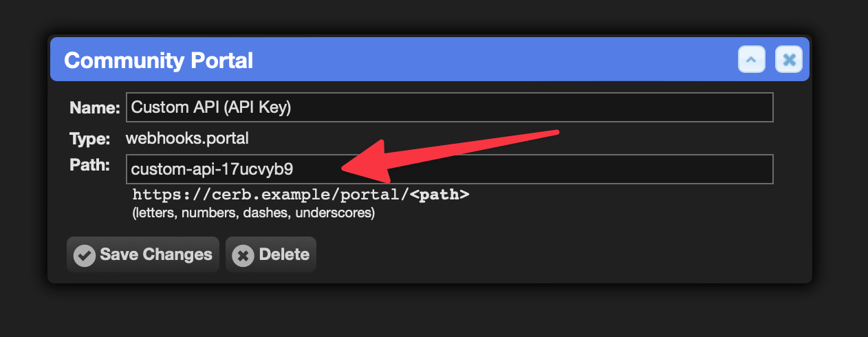The width and height of the screenshot is (868, 337).
Task: Click the "Path:" label
Action: 90,165
